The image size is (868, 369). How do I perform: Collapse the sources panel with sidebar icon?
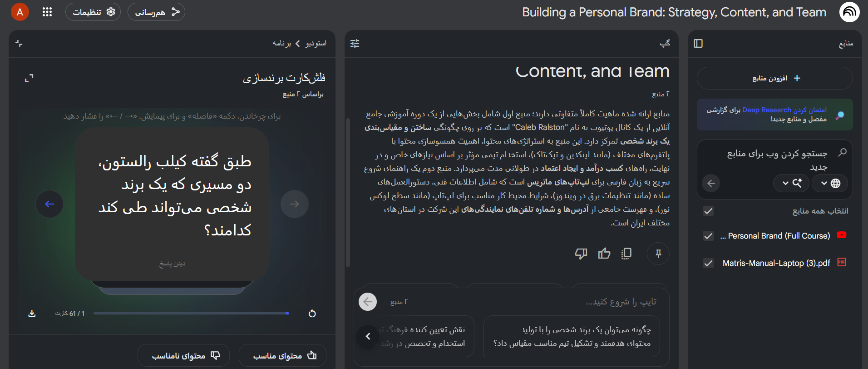pos(698,43)
